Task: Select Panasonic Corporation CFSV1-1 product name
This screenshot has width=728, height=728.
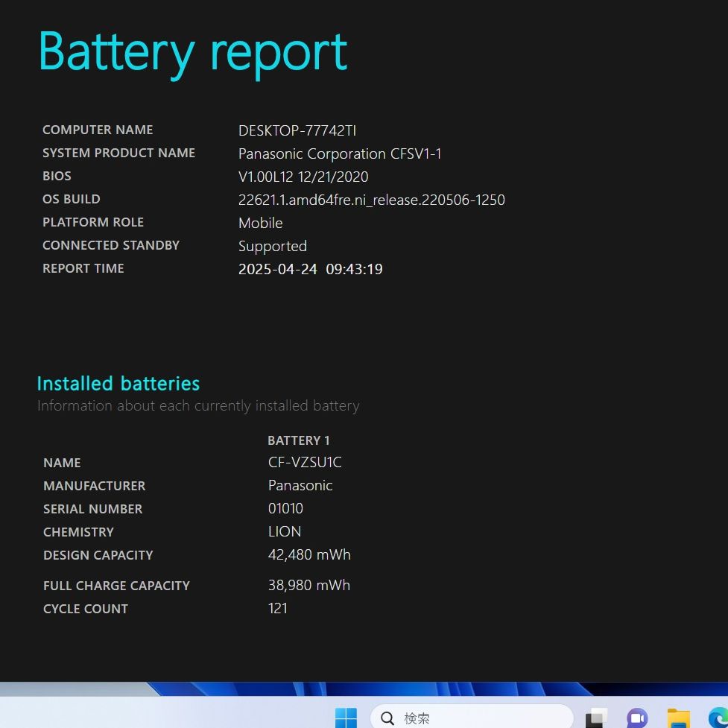Action: point(340,153)
